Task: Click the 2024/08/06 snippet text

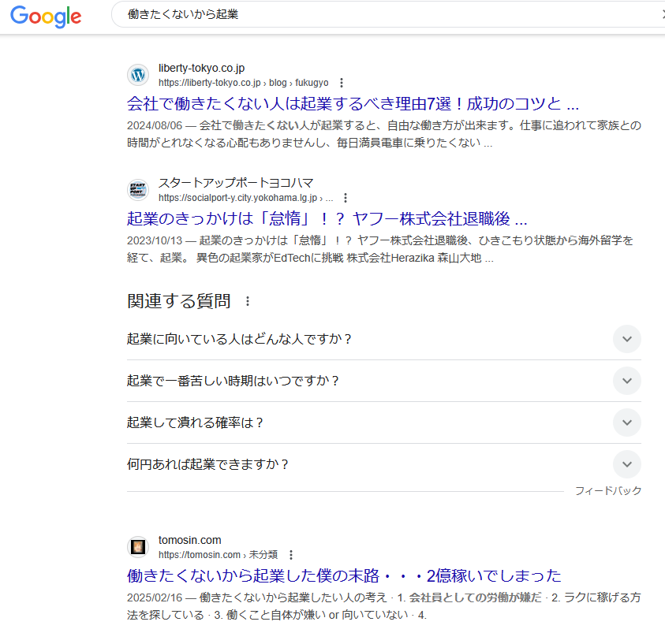Action: tap(384, 134)
